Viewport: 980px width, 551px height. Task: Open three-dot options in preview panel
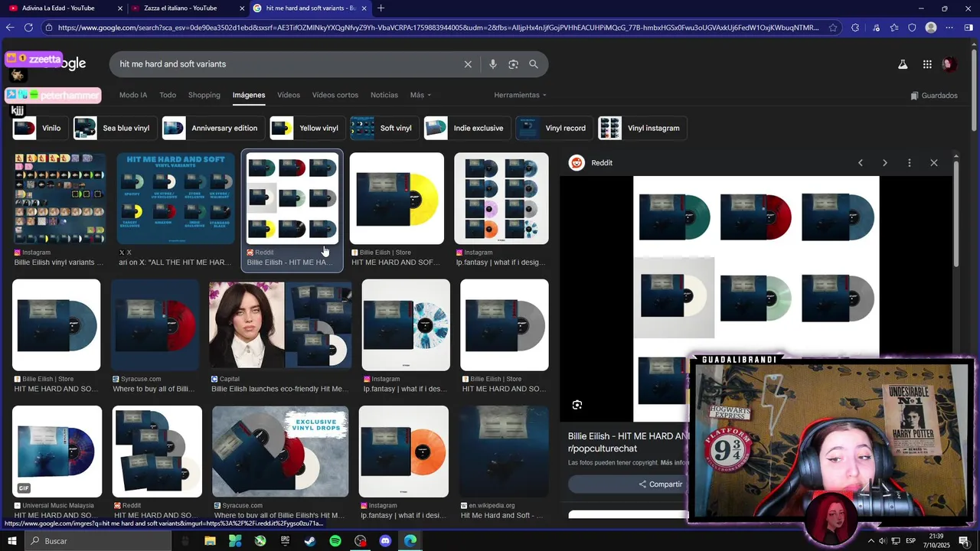click(x=910, y=163)
